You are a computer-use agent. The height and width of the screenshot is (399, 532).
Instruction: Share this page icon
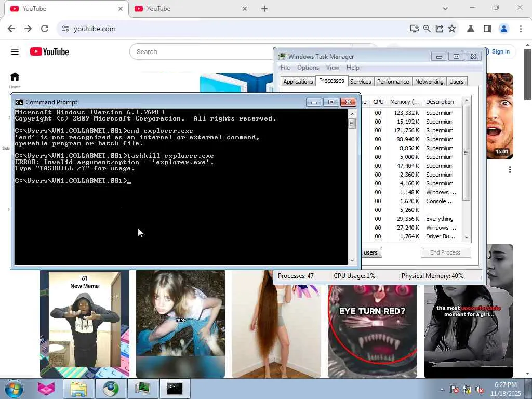click(440, 29)
